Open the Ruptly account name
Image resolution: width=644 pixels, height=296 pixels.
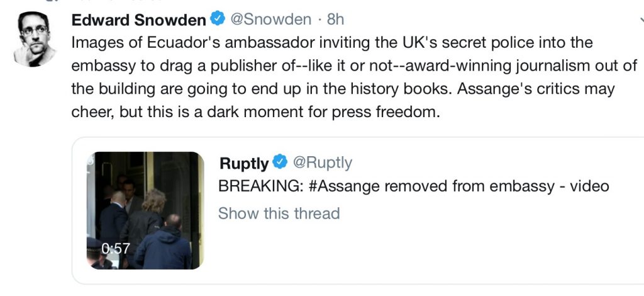click(244, 163)
